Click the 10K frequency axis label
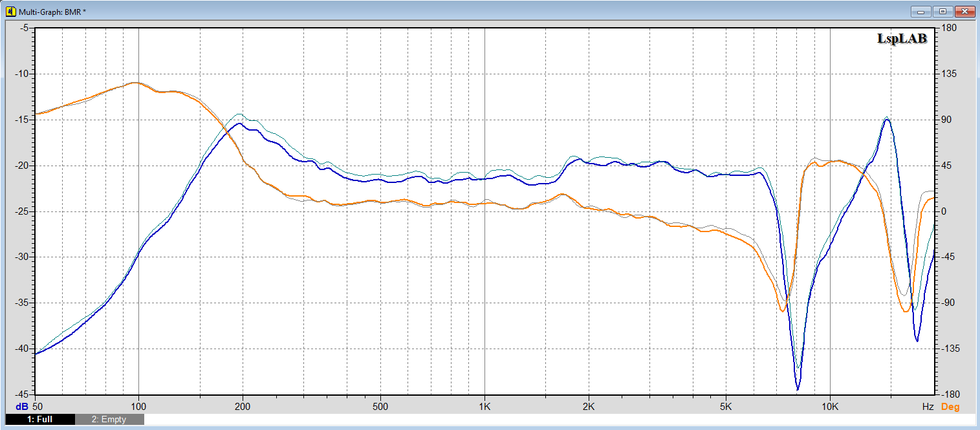Screen dimensions: 980x430 pyautogui.click(x=830, y=407)
